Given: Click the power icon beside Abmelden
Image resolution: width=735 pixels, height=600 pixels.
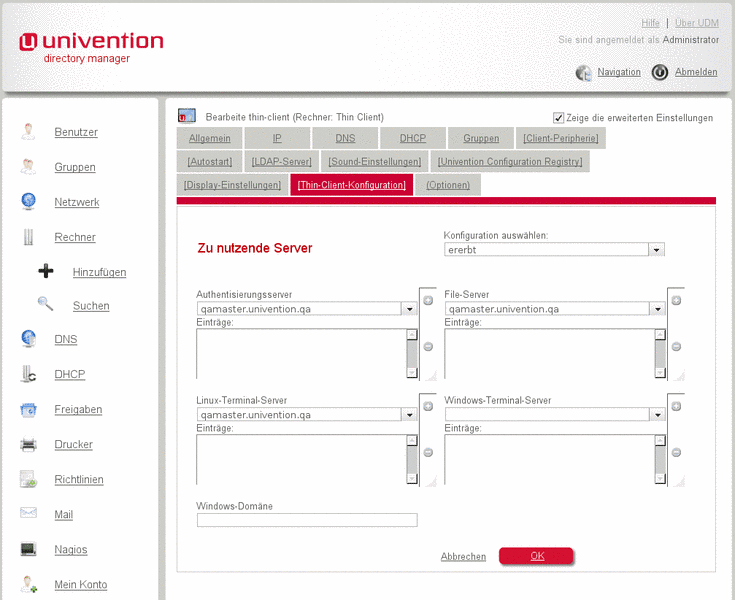Looking at the screenshot, I should (660, 72).
